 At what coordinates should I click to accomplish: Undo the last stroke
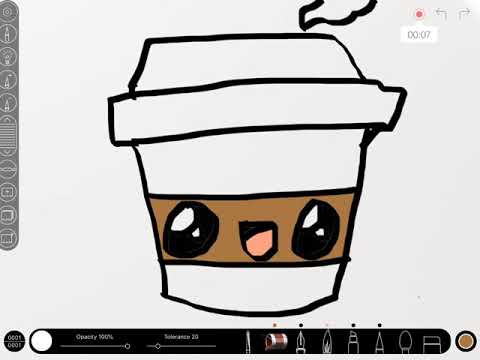441,14
